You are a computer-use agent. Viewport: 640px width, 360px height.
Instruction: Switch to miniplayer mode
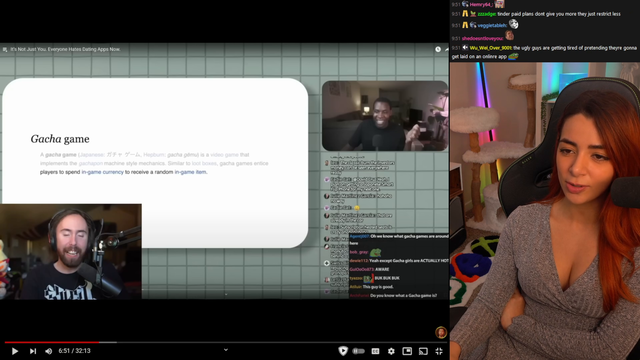point(407,351)
